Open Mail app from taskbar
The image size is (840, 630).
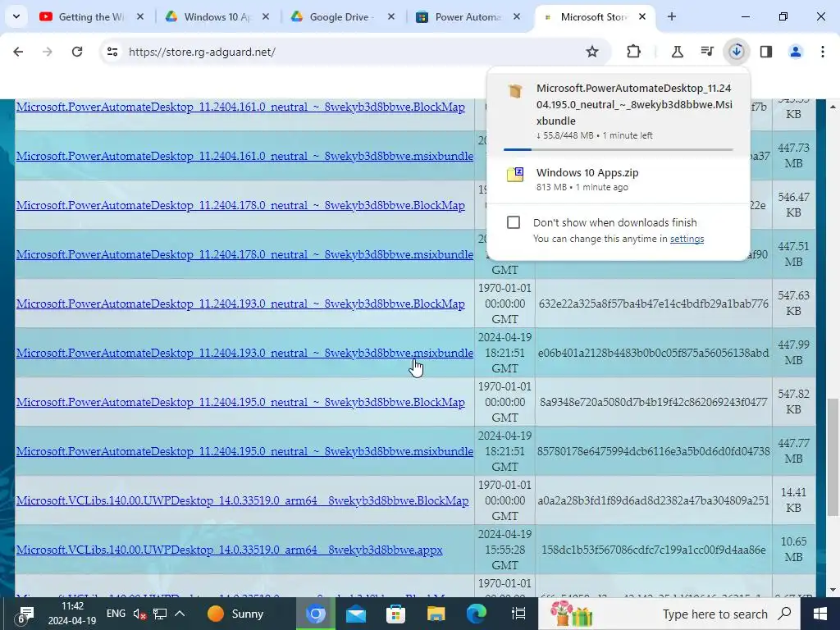[x=356, y=614]
